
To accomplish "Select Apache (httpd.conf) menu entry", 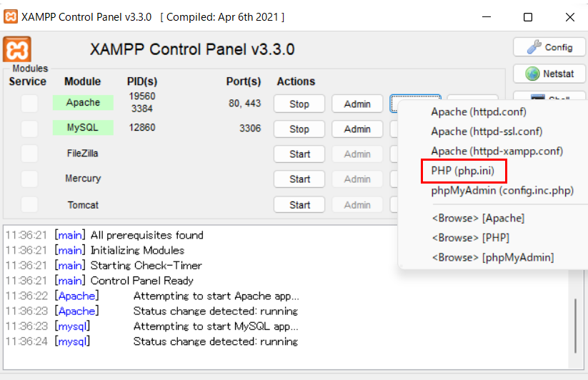I will click(x=479, y=111).
